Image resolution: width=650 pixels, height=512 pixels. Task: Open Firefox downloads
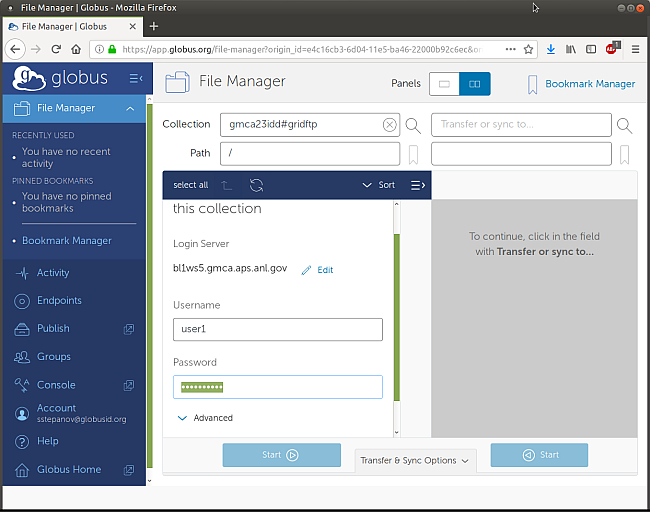coord(551,50)
